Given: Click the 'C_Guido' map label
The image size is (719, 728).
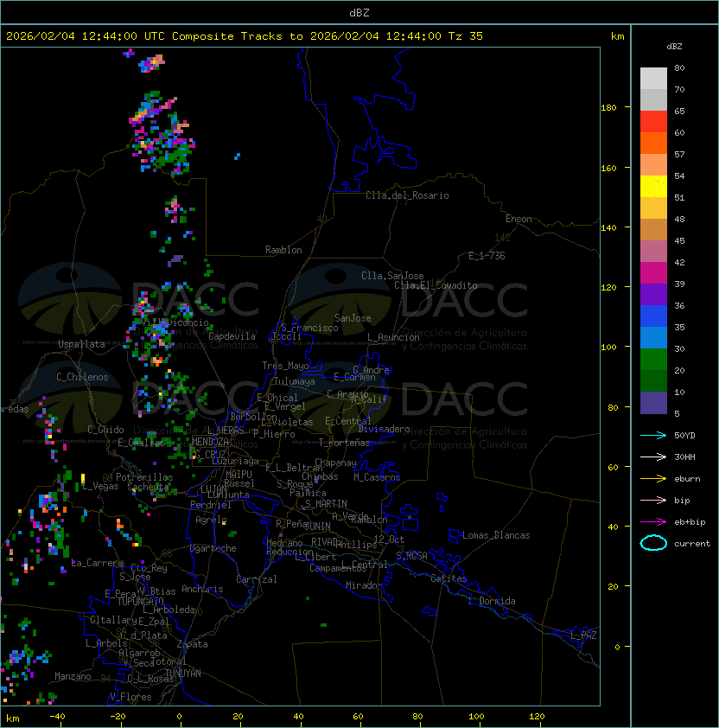Looking at the screenshot, I should (x=105, y=430).
